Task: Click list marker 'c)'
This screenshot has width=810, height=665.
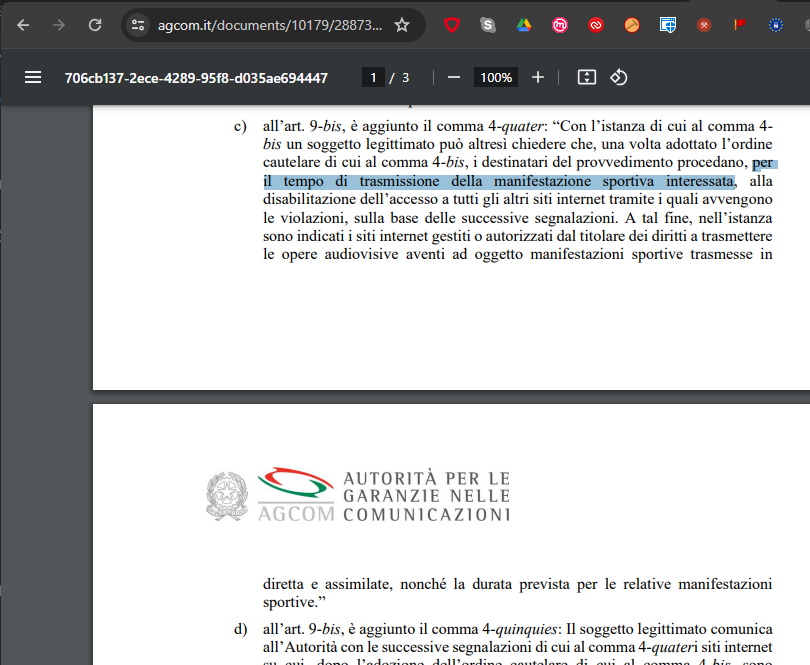Action: click(x=240, y=127)
